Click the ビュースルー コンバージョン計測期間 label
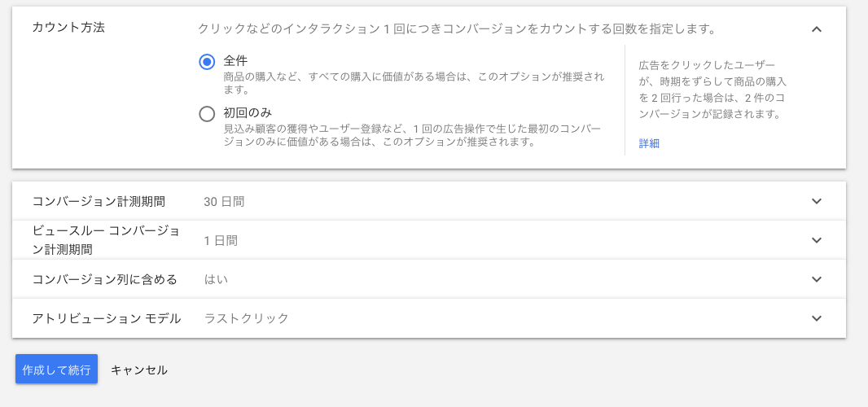Image resolution: width=868 pixels, height=407 pixels. coord(106,240)
